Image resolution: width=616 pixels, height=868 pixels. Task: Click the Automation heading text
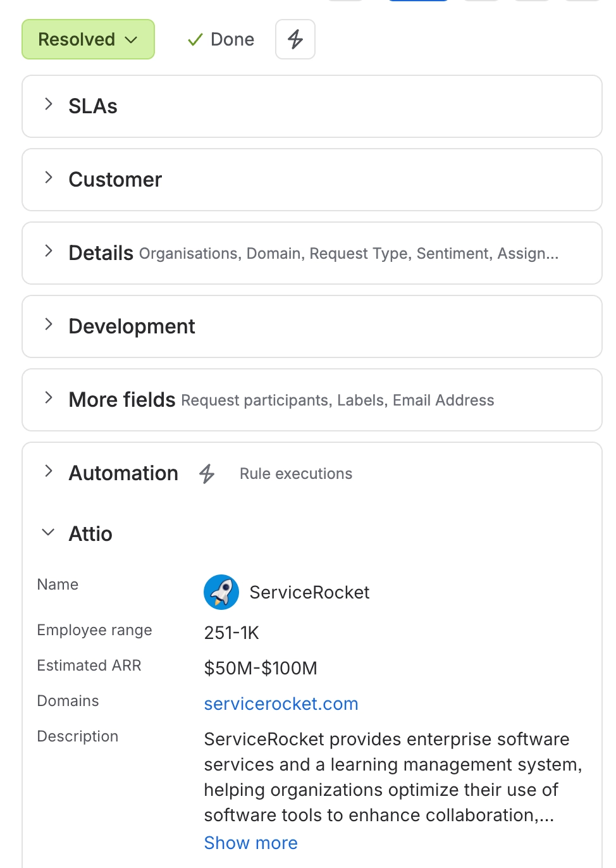pyautogui.click(x=123, y=473)
